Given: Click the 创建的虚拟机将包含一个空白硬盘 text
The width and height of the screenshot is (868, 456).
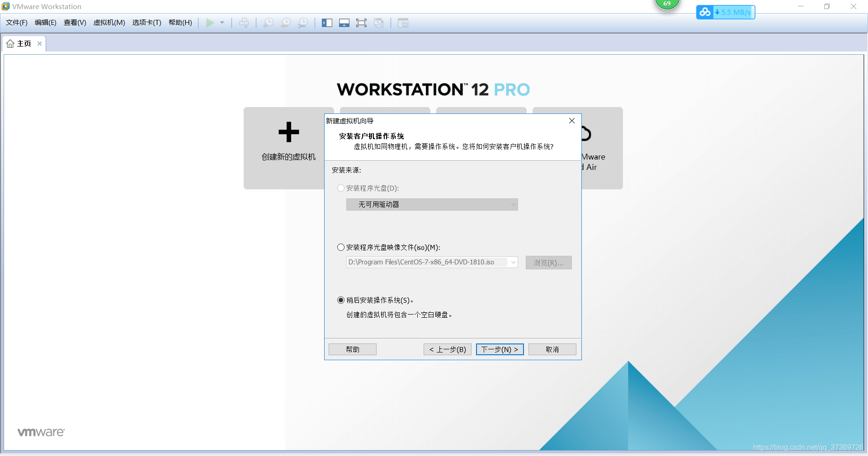Looking at the screenshot, I should tap(399, 315).
